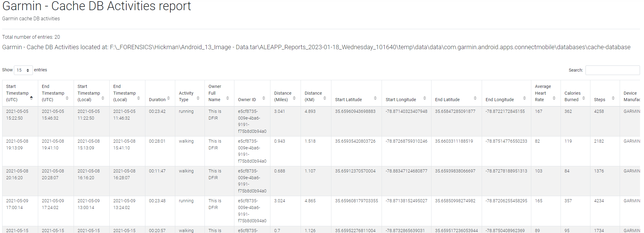
Task: Click calories burned value 84
Action: tap(567, 171)
